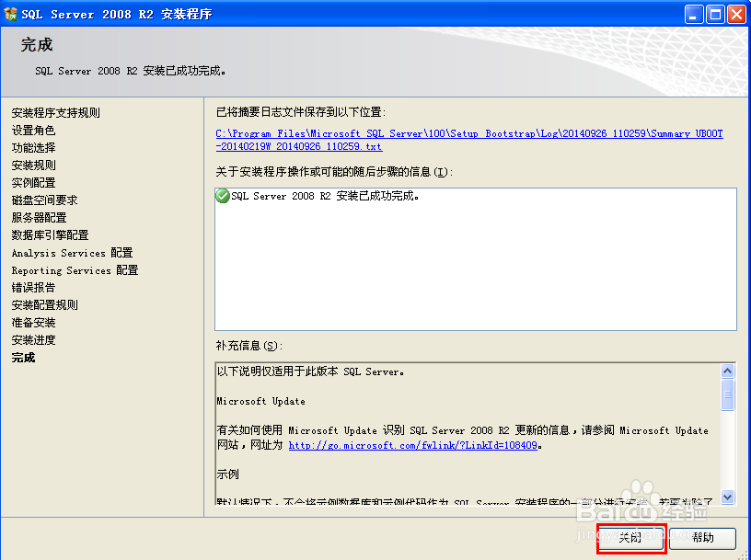Select the Reporting Services 配置 step
Image resolution: width=751 pixels, height=560 pixels.
75,270
